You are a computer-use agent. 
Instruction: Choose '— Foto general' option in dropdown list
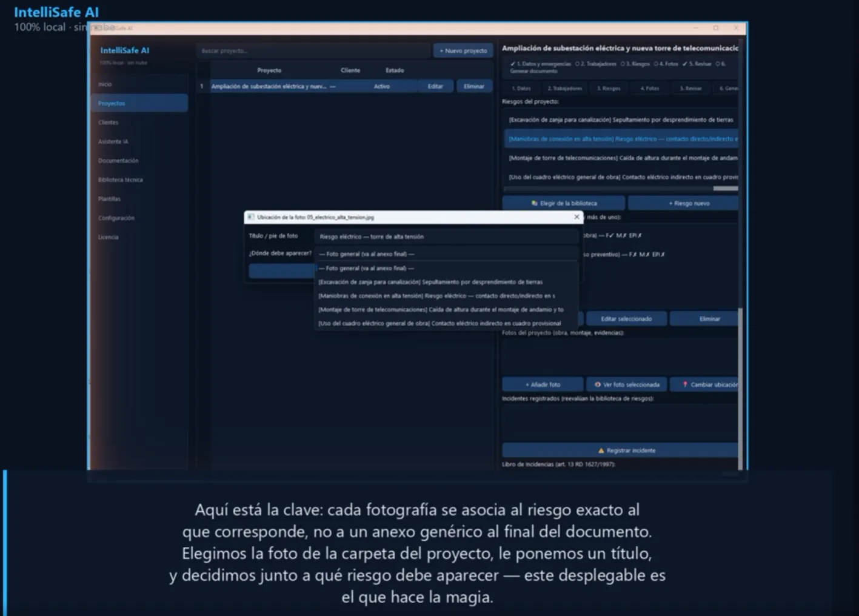point(447,268)
